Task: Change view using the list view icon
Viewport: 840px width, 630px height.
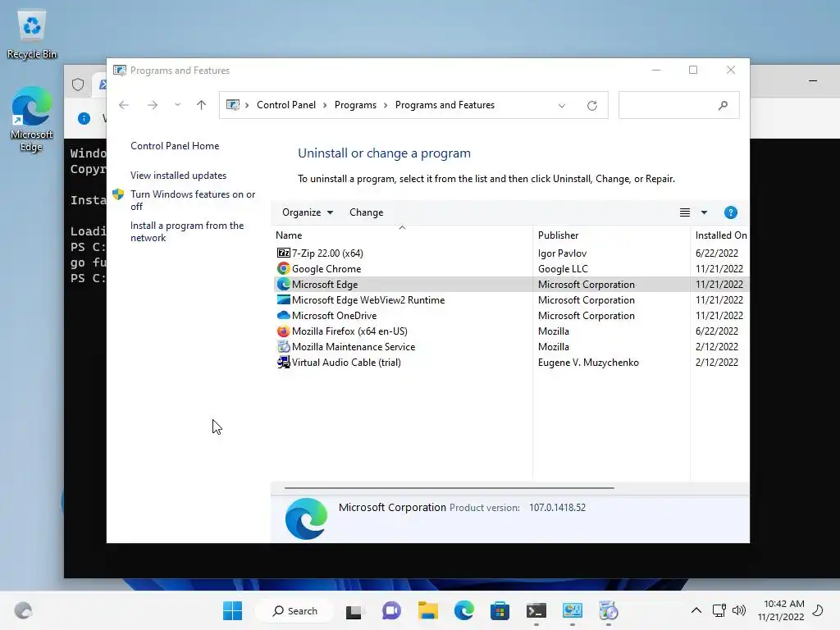Action: [685, 212]
